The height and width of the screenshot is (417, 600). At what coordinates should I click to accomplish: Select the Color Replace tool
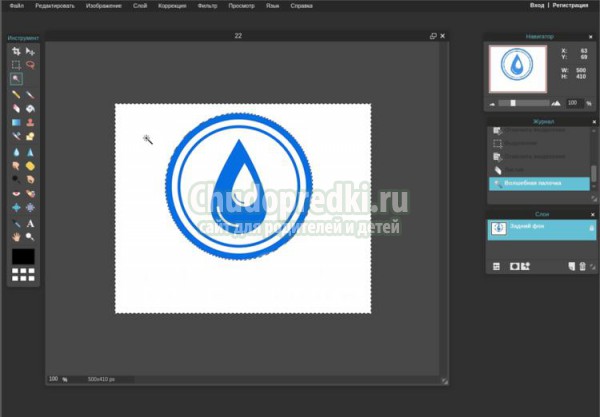16,136
